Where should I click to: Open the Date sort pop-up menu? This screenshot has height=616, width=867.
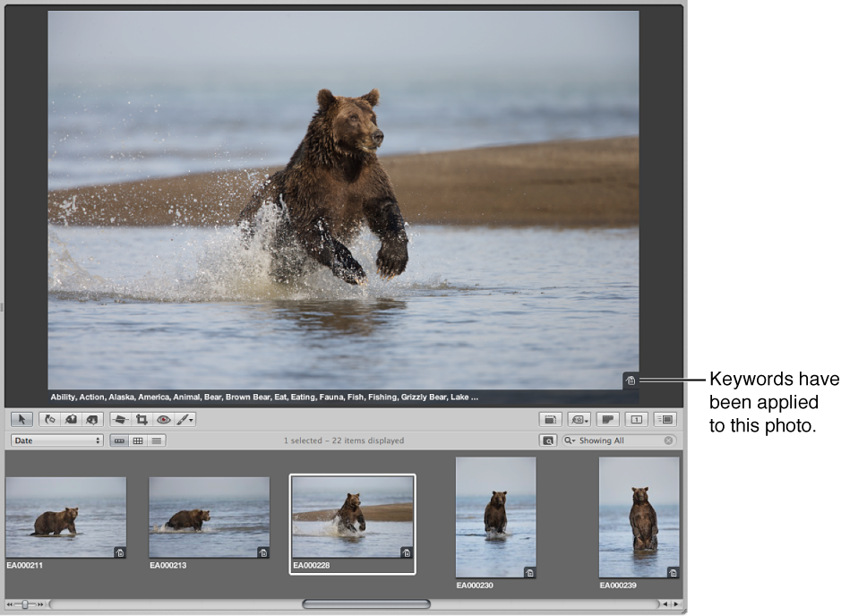[57, 441]
